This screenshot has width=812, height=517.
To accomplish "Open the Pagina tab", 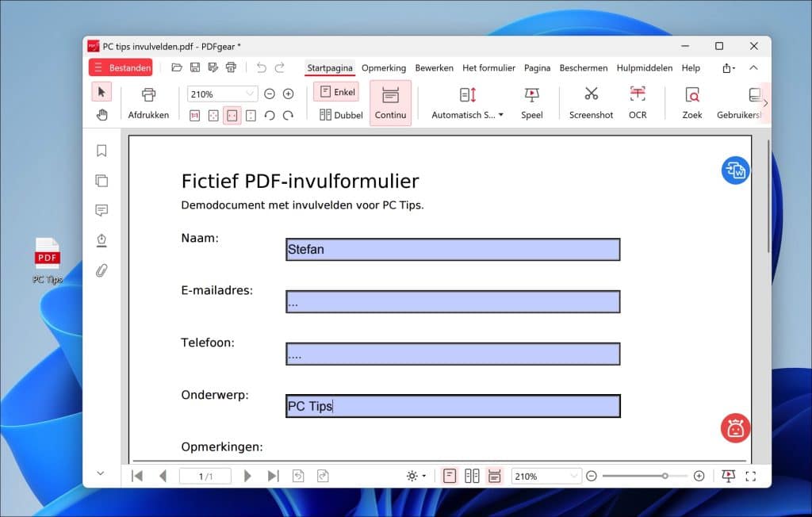I will 537,68.
